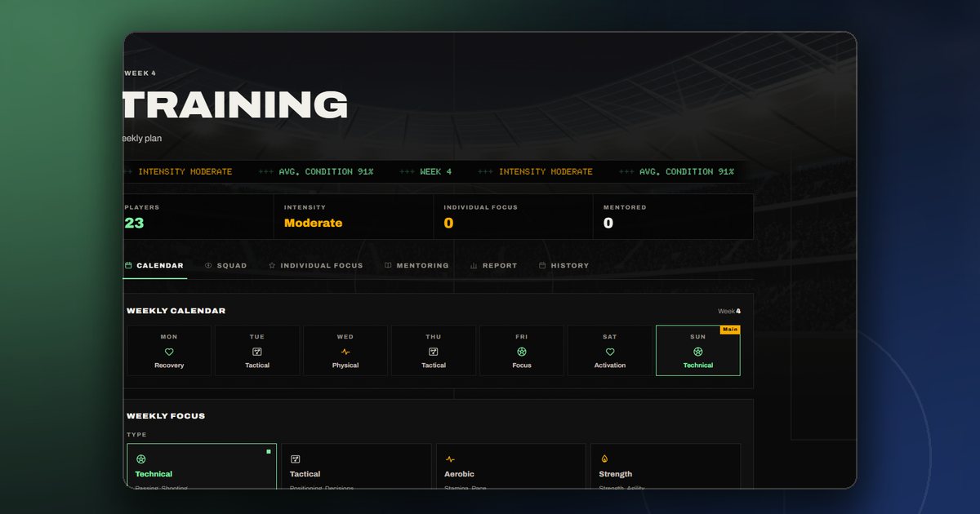Click the pulse icon in Aerobic focus card
The height and width of the screenshot is (514, 980).
450,459
